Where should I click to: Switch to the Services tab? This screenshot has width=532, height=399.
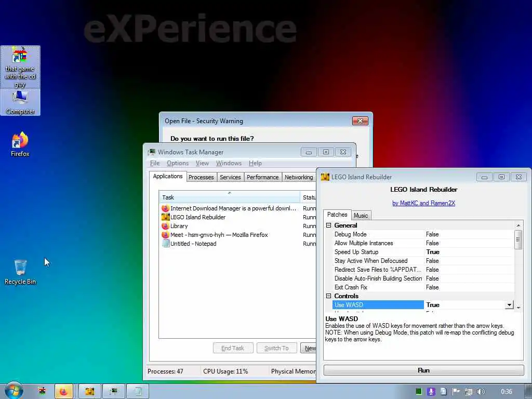coord(230,177)
